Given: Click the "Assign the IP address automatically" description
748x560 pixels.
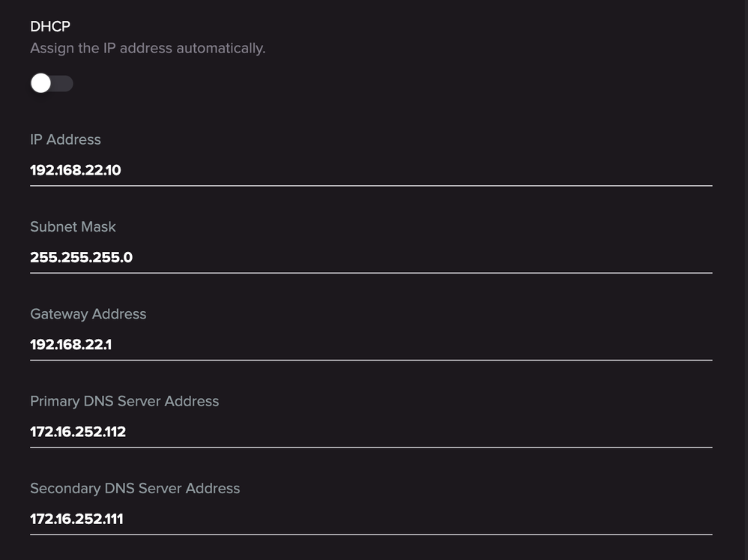Looking at the screenshot, I should click(148, 49).
